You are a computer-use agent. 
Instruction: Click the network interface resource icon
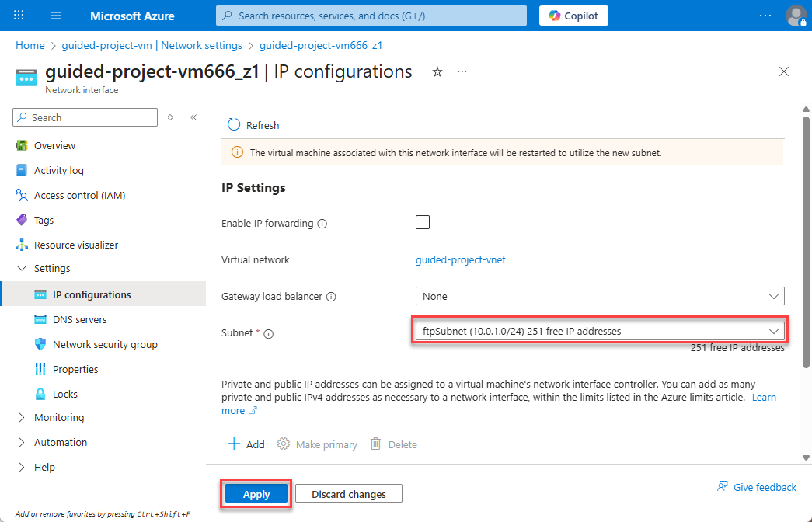[26, 77]
